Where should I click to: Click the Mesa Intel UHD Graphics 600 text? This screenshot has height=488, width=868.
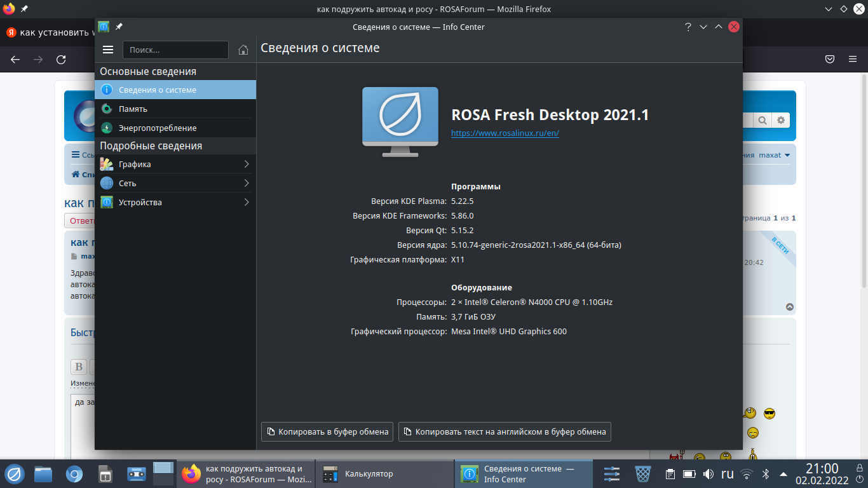(509, 331)
